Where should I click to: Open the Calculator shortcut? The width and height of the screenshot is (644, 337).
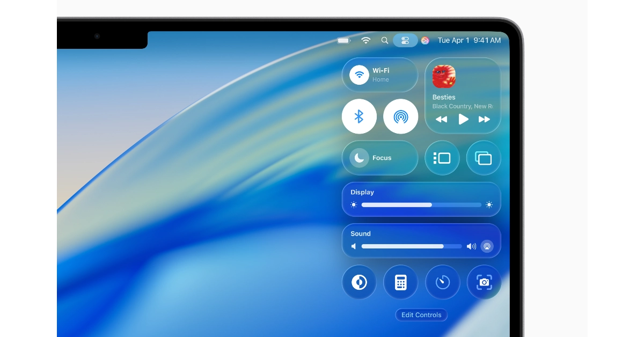400,282
